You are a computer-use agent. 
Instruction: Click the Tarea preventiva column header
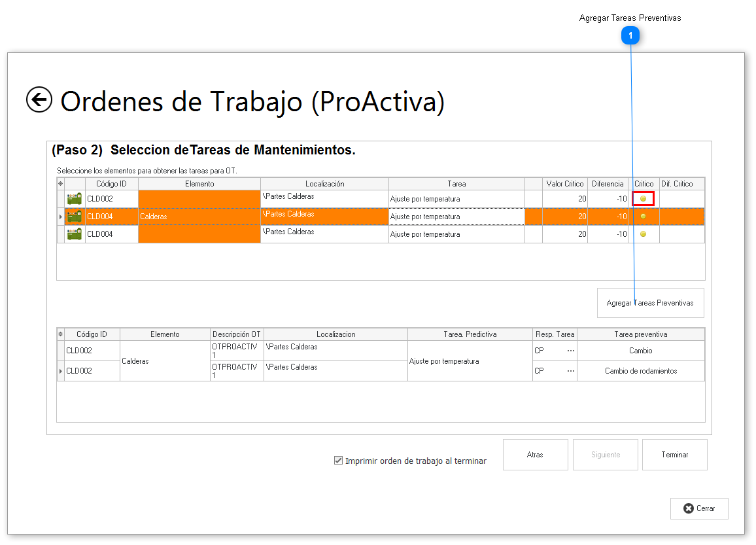(x=640, y=334)
